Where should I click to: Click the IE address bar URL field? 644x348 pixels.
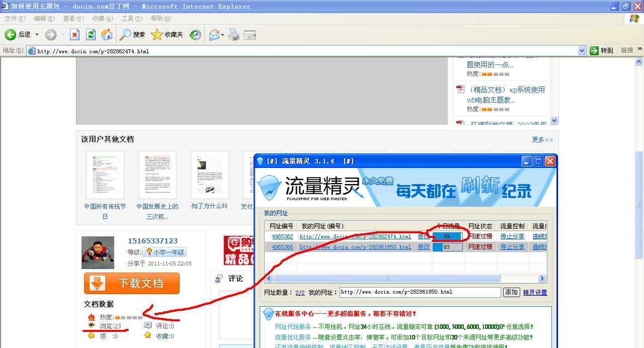pos(306,51)
